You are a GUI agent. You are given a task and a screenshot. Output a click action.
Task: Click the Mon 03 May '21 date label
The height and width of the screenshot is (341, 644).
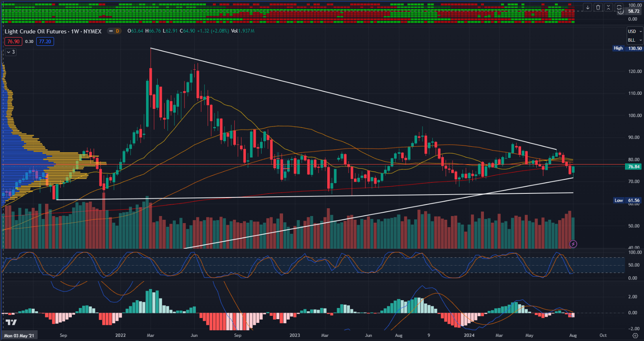pyautogui.click(x=19, y=335)
